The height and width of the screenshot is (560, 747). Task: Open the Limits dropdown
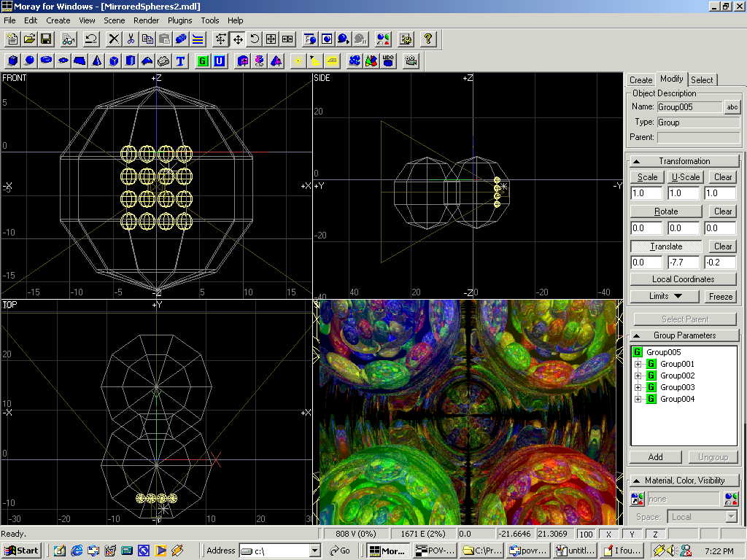pos(665,296)
